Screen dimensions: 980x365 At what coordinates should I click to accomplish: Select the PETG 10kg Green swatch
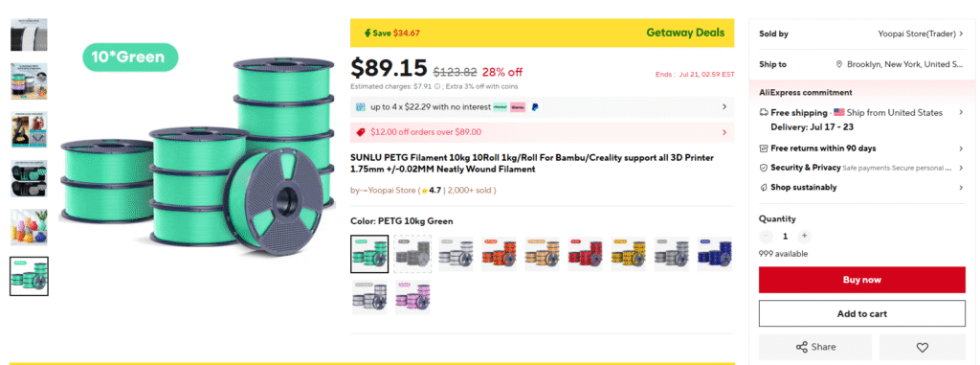pyautogui.click(x=369, y=254)
